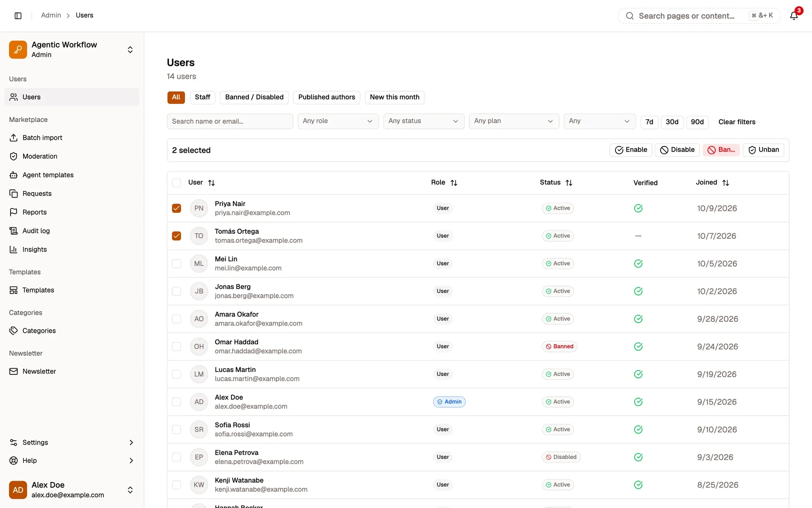Image resolution: width=812 pixels, height=508 pixels.
Task: Click the Newsletter envelope icon
Action: click(13, 371)
